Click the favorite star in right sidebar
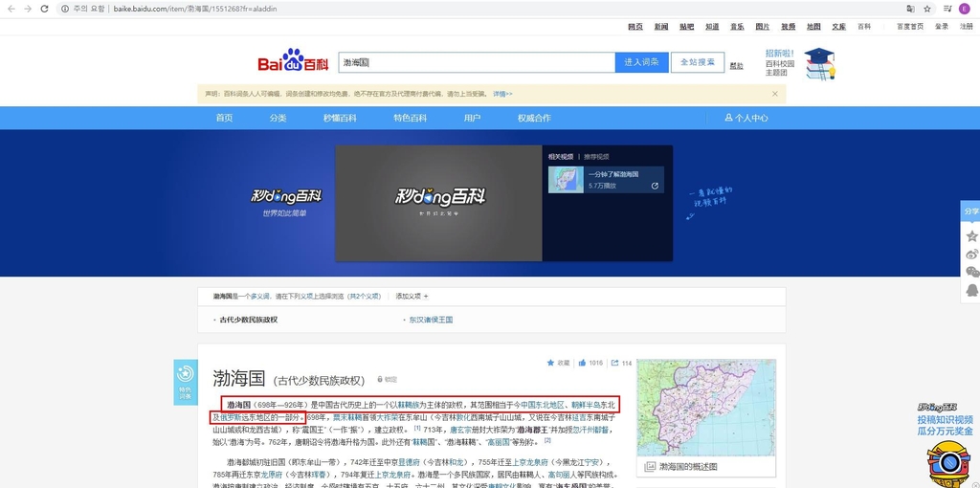Viewport: 980px width, 488px height. (971, 236)
